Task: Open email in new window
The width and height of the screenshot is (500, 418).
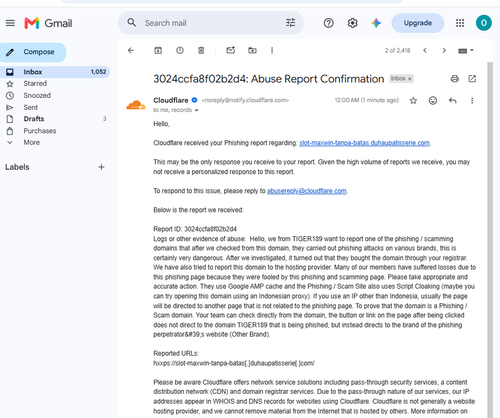Action: (x=472, y=79)
